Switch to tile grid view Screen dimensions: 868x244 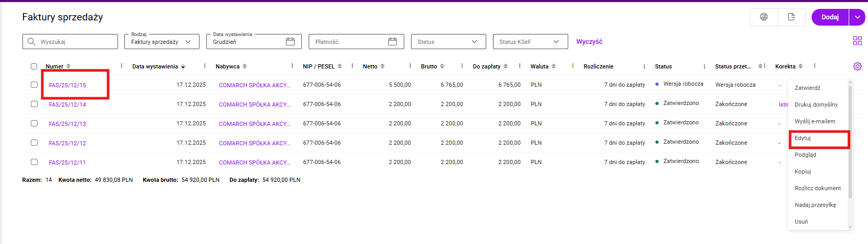(x=857, y=41)
